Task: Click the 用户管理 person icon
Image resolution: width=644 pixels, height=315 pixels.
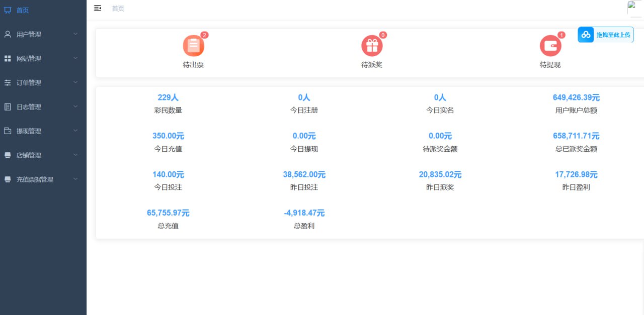Action: (x=8, y=34)
